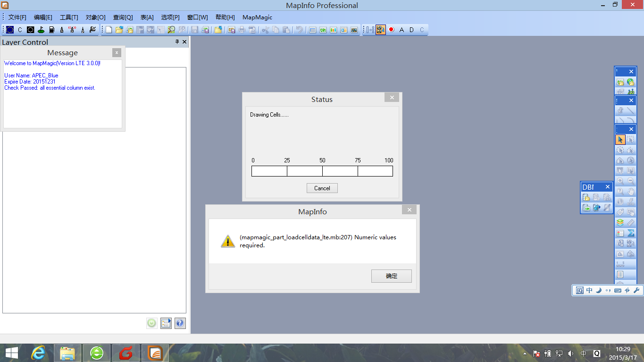Toggle the highlighted orange windows icon in toolbar
Screen dimensions: 644x362
pyautogui.click(x=381, y=30)
